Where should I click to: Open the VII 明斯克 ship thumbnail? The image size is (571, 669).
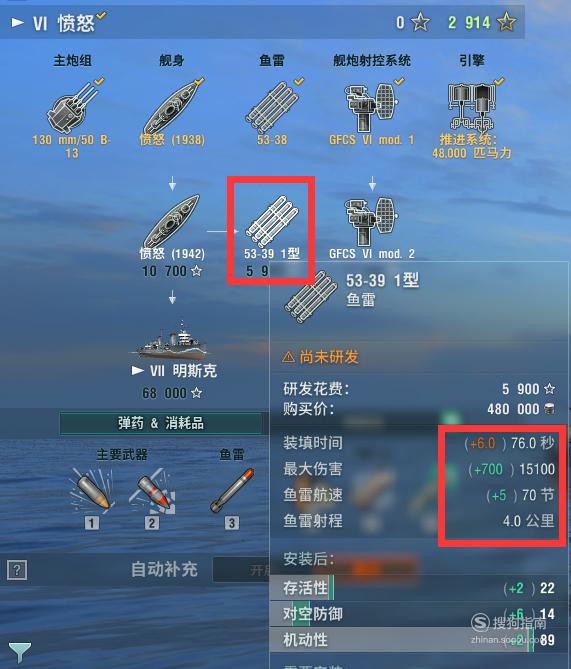172,340
